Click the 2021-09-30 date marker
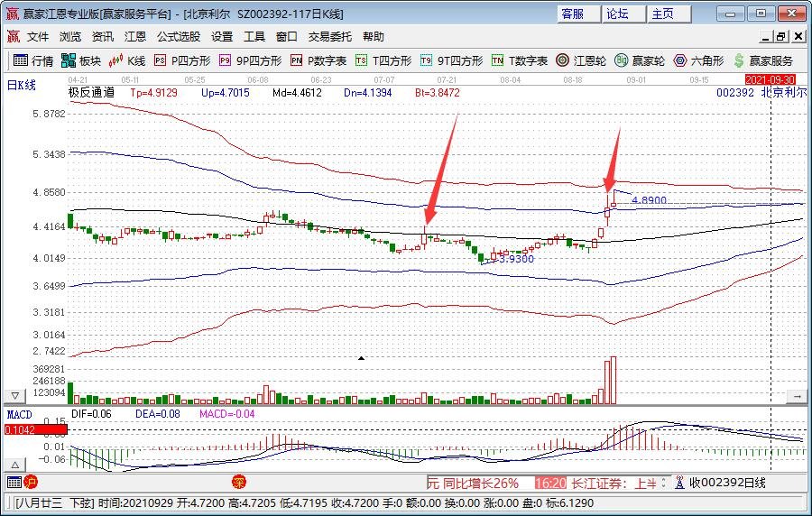This screenshot has width=812, height=516. click(x=770, y=79)
